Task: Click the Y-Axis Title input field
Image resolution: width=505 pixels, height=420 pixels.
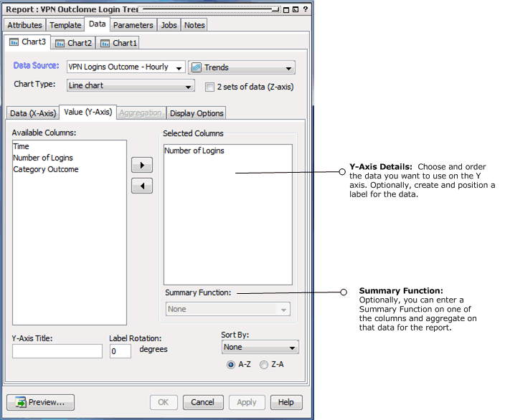Action: click(57, 351)
